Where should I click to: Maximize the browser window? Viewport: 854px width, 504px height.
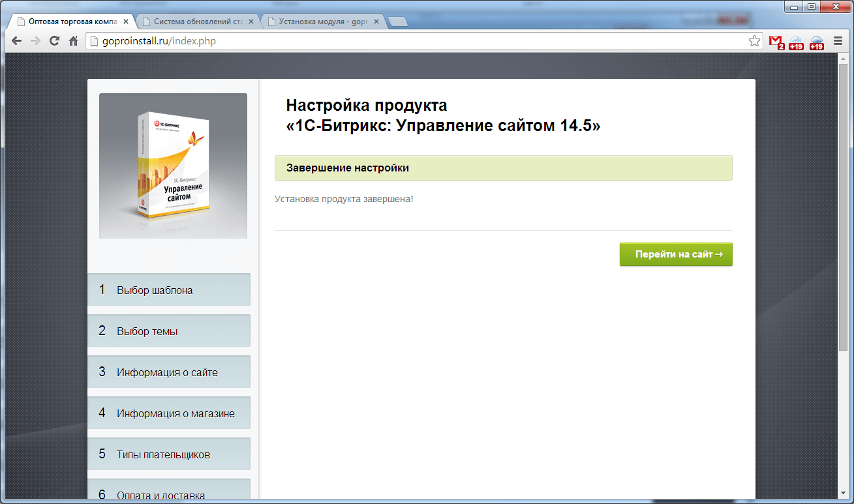point(812,7)
